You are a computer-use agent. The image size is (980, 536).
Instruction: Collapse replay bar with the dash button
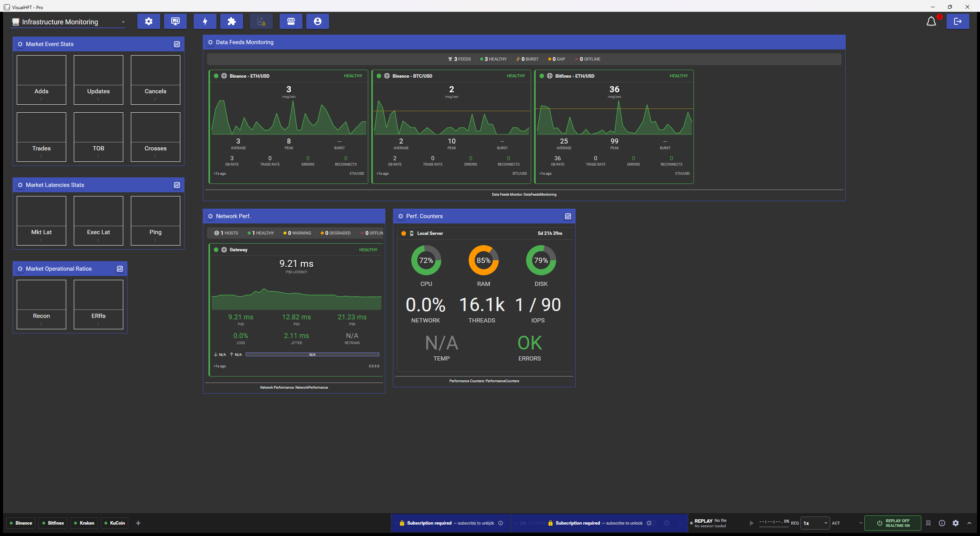click(x=861, y=523)
